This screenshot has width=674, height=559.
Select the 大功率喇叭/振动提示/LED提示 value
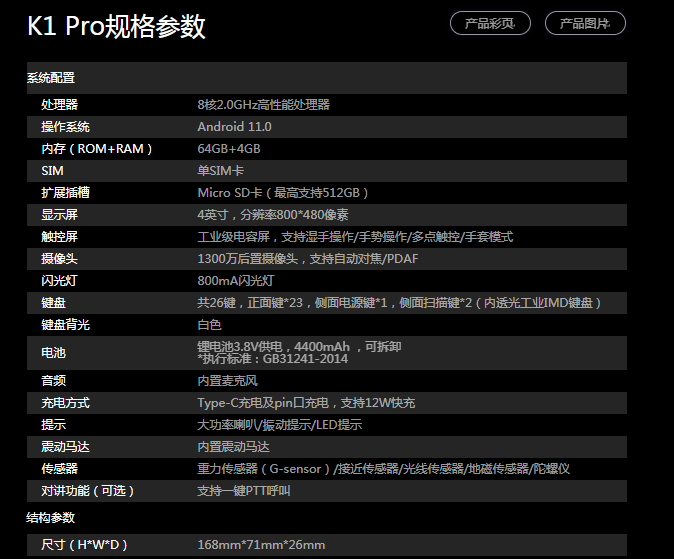279,425
